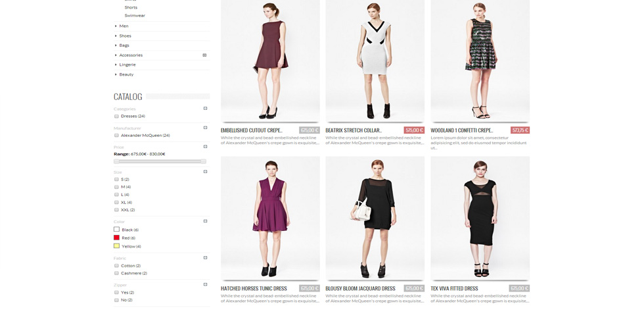644x310 pixels.
Task: Open Embellished Cutout Crepe product title
Action: tap(252, 130)
